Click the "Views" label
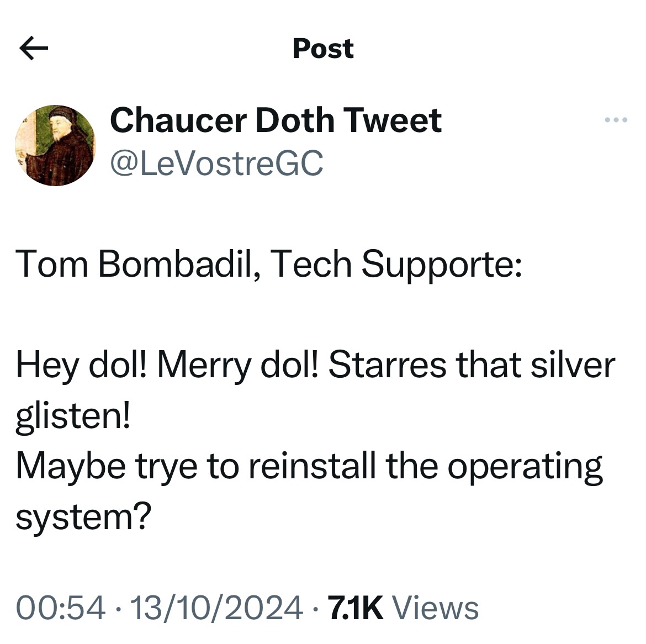 click(435, 608)
